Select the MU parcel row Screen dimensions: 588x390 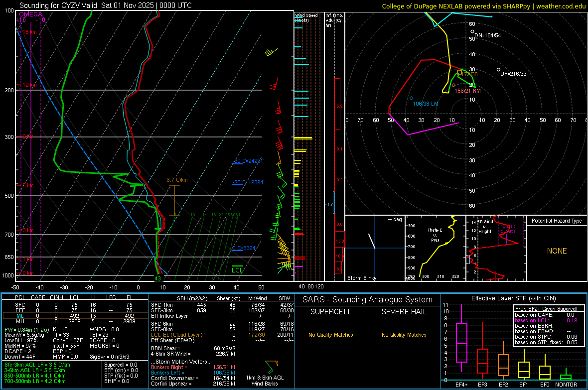74,321
